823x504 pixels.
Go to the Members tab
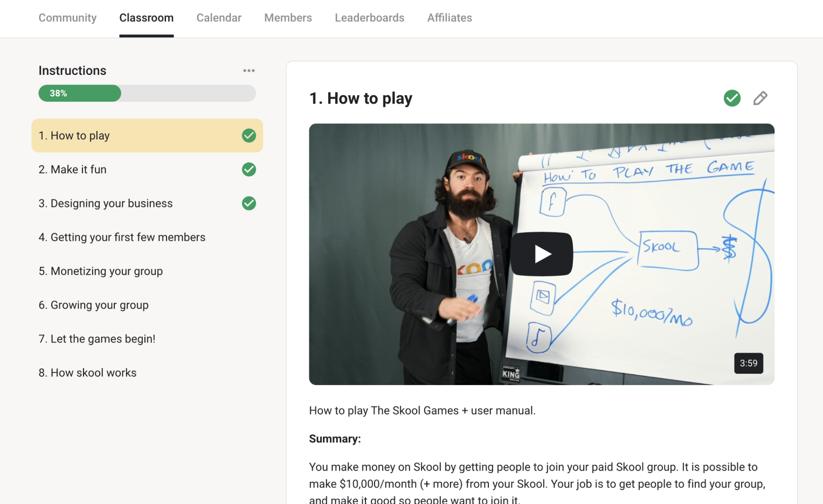288,18
